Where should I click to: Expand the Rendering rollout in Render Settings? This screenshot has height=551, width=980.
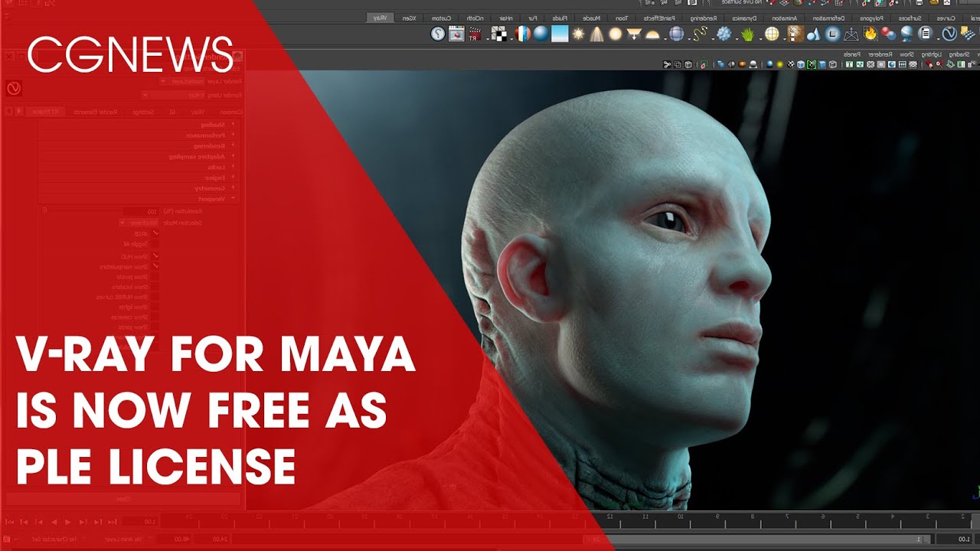click(139, 145)
